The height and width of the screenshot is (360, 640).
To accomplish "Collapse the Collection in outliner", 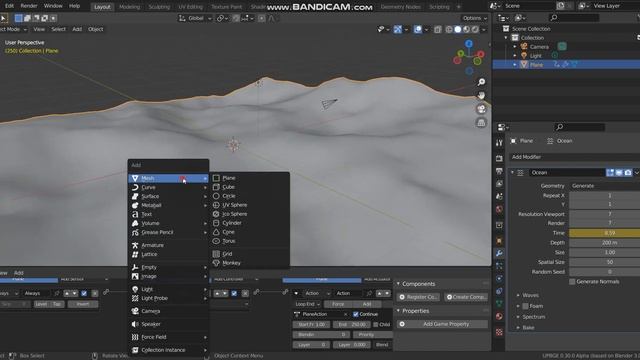I will pos(506,38).
